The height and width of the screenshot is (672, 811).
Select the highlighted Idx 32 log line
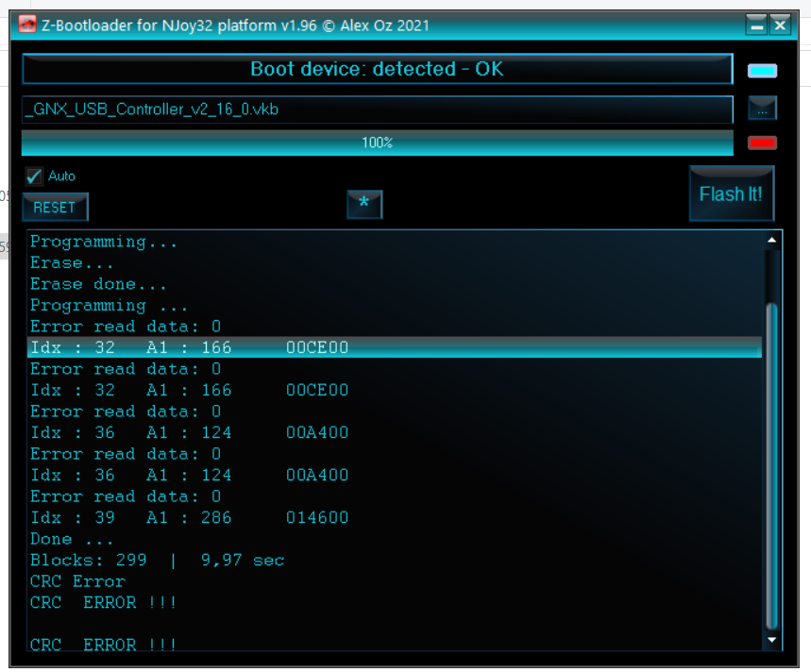pyautogui.click(x=394, y=347)
